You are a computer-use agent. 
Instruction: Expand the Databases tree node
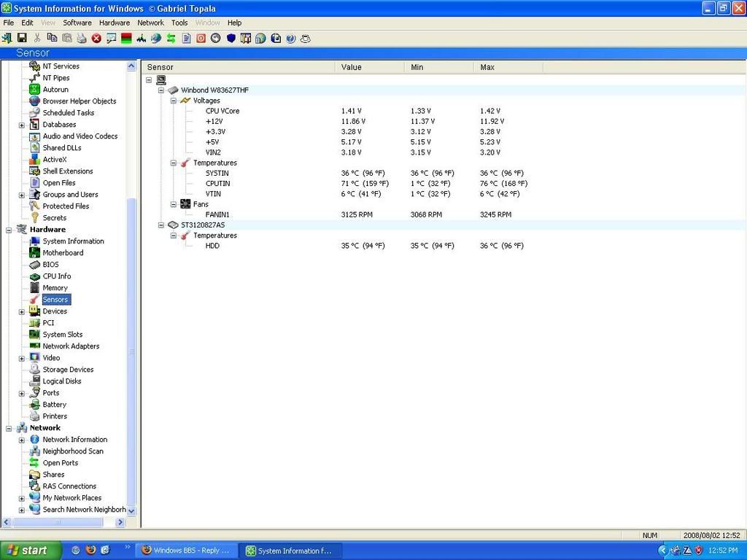pyautogui.click(x=21, y=125)
